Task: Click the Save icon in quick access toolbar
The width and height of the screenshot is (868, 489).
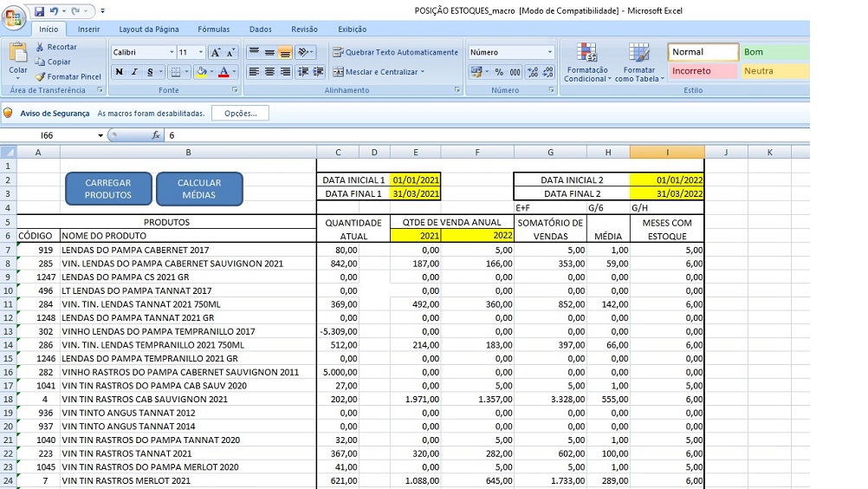Action: pos(39,11)
